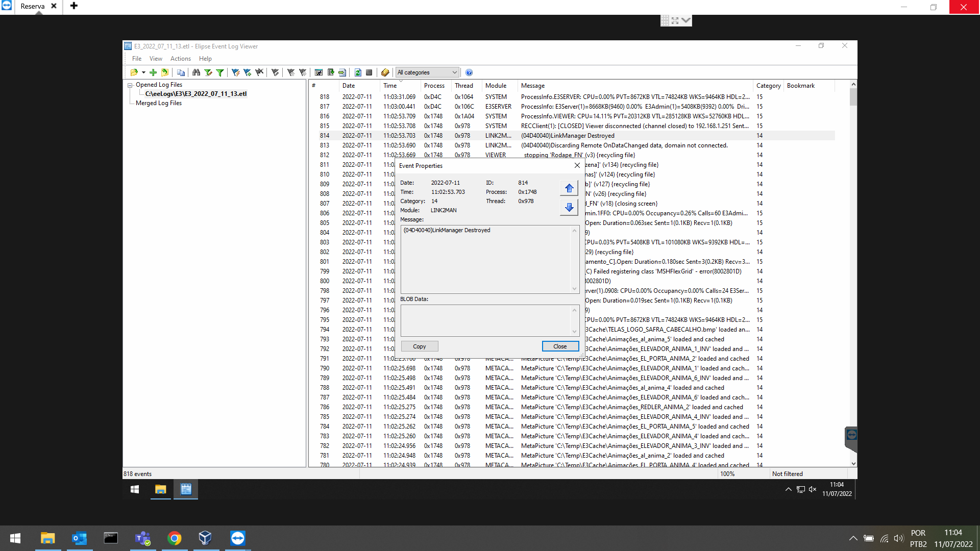Select the Merged Log Files tree item
The image size is (980, 551).
click(x=159, y=103)
